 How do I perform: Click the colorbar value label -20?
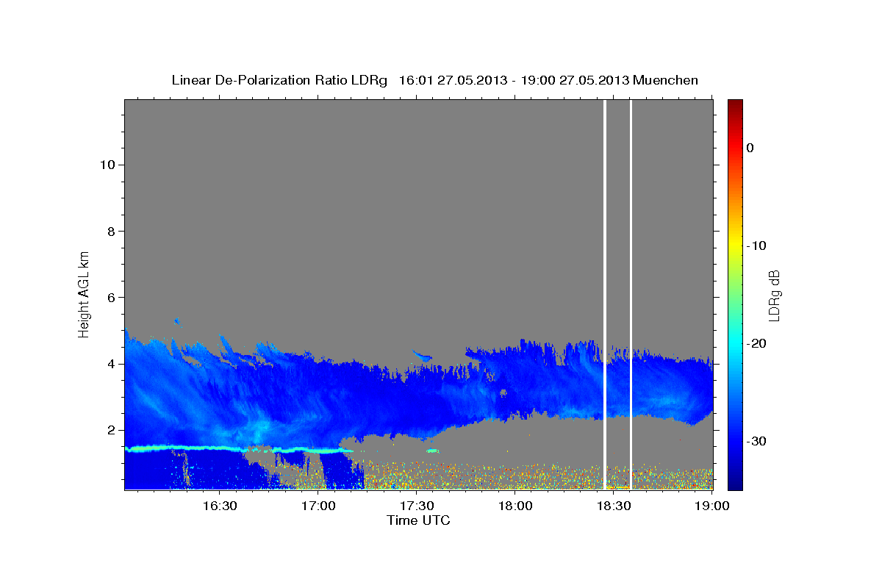point(756,343)
